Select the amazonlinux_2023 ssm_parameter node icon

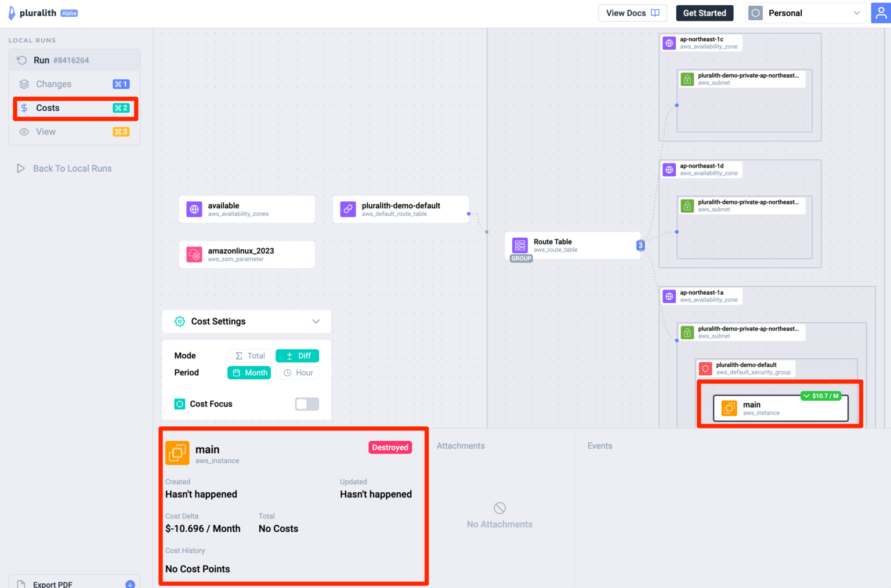[194, 254]
